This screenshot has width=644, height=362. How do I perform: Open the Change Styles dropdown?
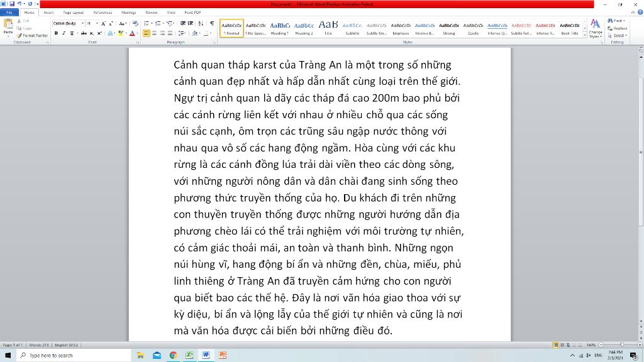coord(595,29)
